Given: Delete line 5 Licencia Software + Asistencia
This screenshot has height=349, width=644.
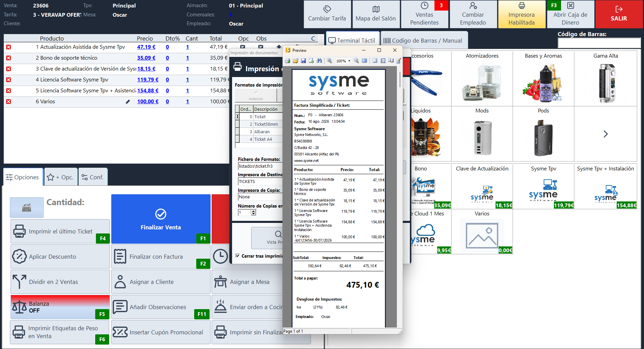Looking at the screenshot, I should [9, 91].
